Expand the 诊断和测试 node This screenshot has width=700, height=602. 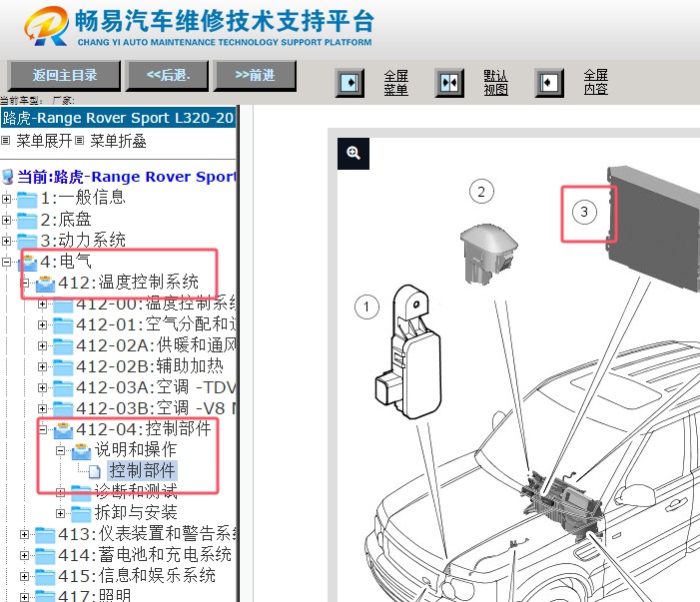[x=60, y=492]
